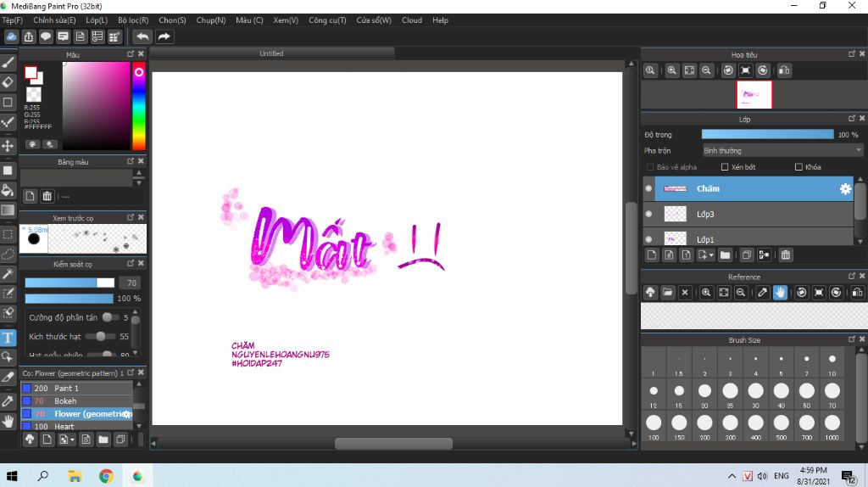This screenshot has height=487, width=868.
Task: Select the Lớp3 layer
Action: (748, 214)
